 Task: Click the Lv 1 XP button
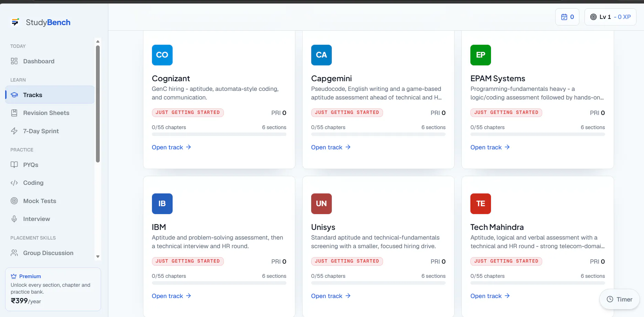pos(610,17)
